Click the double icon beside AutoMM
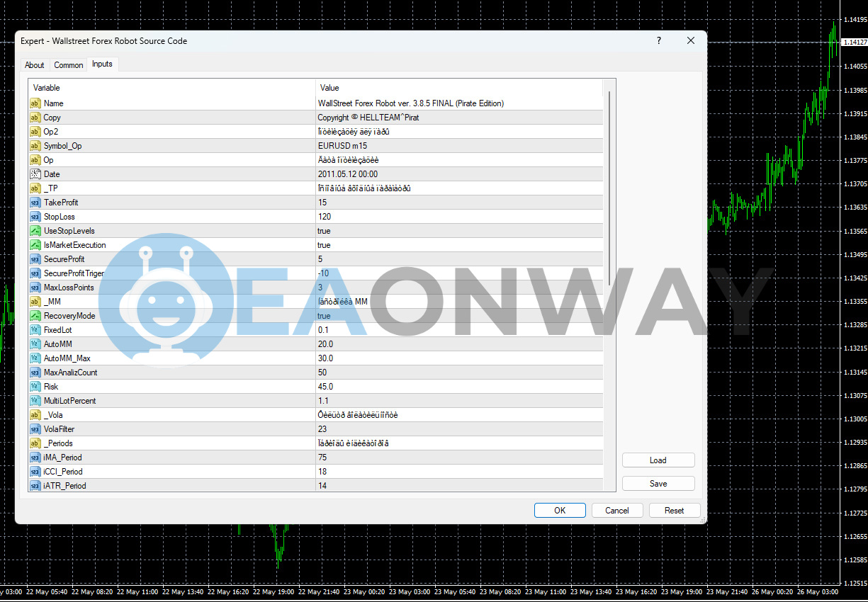This screenshot has width=868, height=602. [35, 344]
